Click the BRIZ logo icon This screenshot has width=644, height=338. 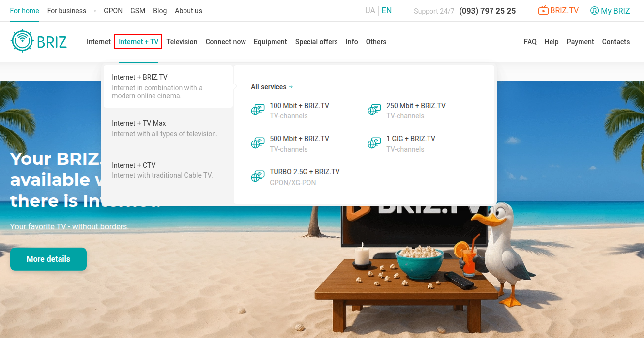coord(22,41)
